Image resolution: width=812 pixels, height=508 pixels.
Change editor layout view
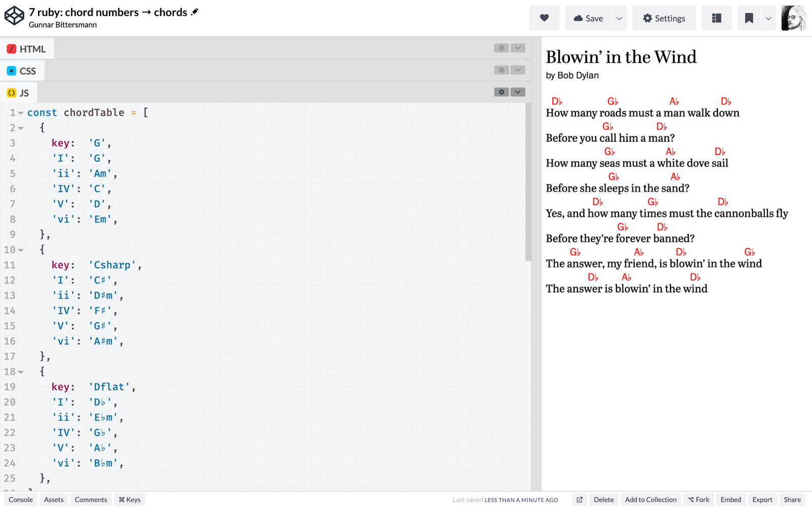(717, 18)
